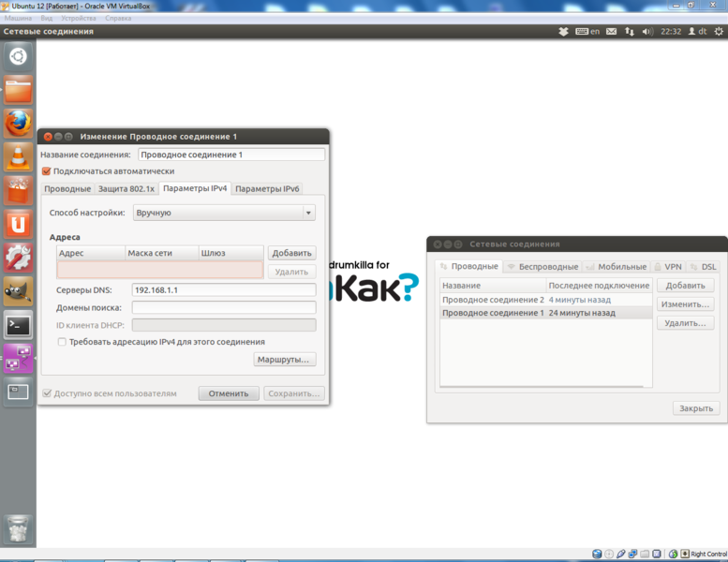728x562 pixels.
Task: Open Firefox from the launcher
Action: coord(18,124)
